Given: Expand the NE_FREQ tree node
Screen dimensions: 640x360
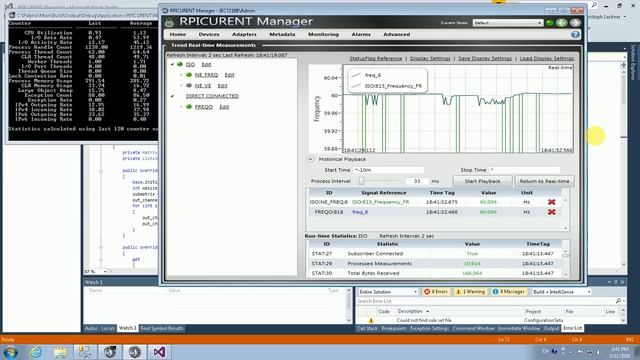Looking at the screenshot, I should 181,75.
